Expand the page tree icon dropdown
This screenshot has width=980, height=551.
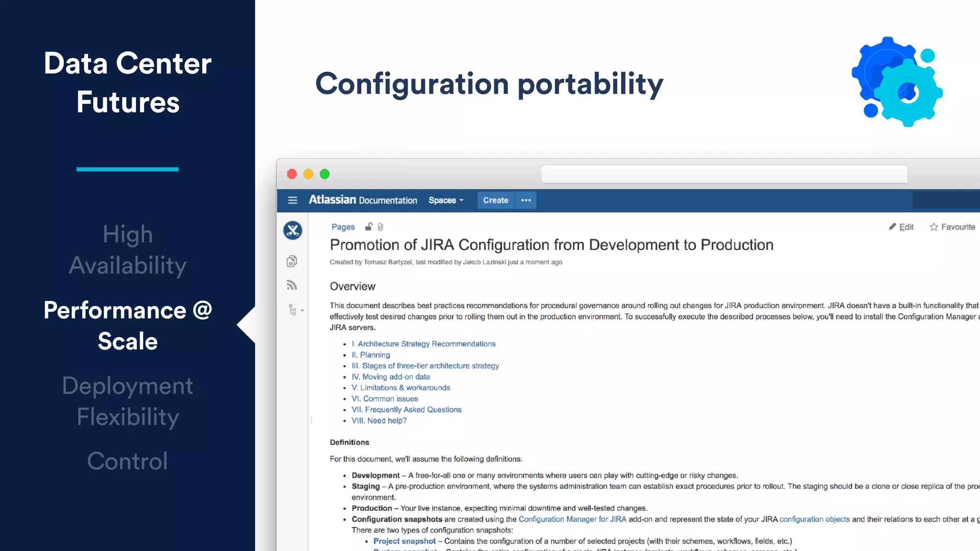click(296, 310)
